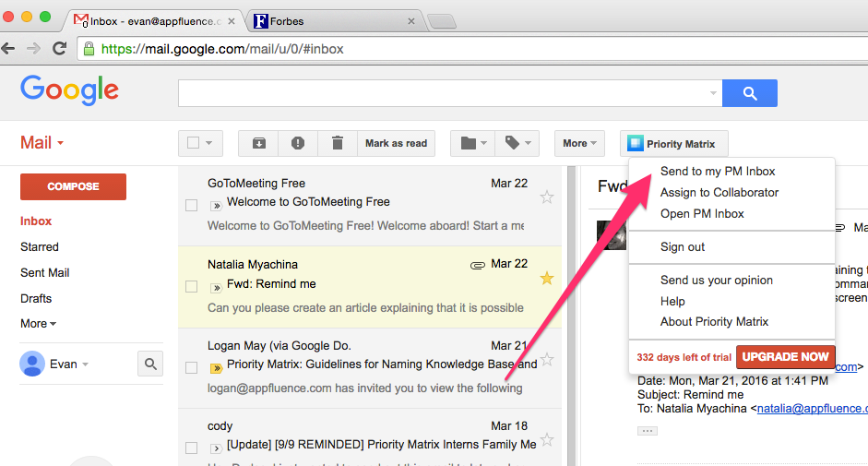Click the COMPOSE button
This screenshot has width=868, height=466.
73,186
